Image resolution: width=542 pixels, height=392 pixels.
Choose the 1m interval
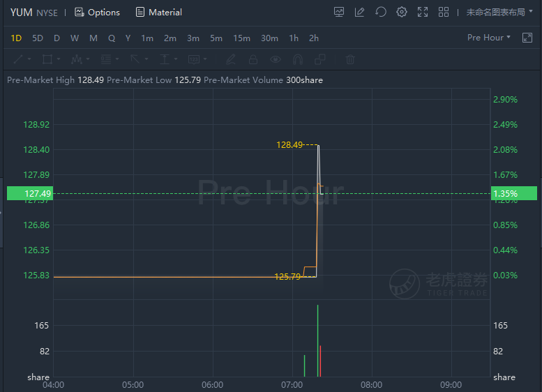(x=147, y=38)
